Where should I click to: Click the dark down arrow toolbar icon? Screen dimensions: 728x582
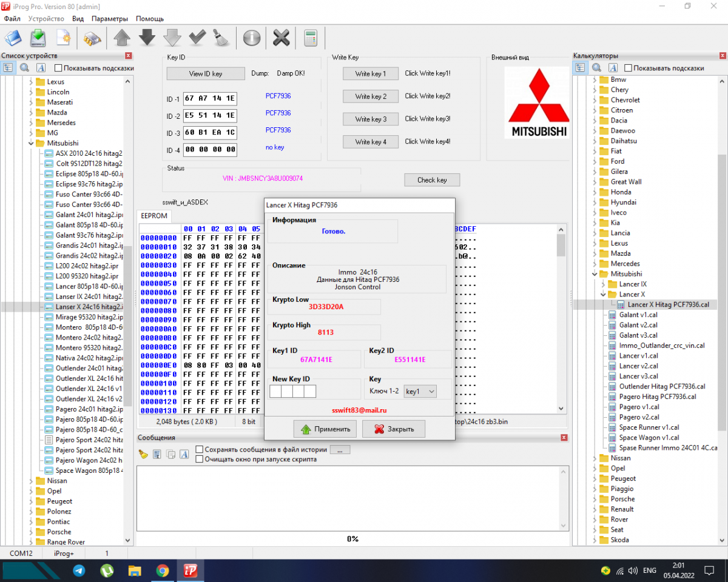(x=147, y=38)
